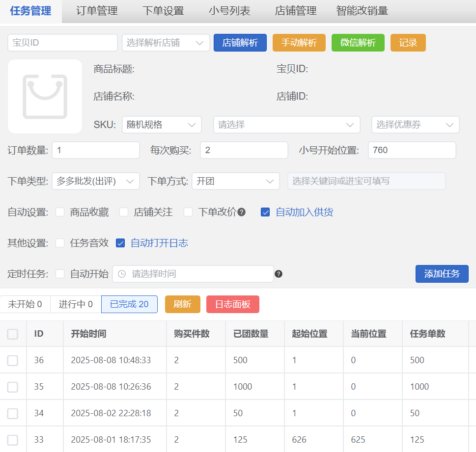Uncheck the 自动加入供货 checkbox
This screenshot has width=476, height=452.
[265, 212]
